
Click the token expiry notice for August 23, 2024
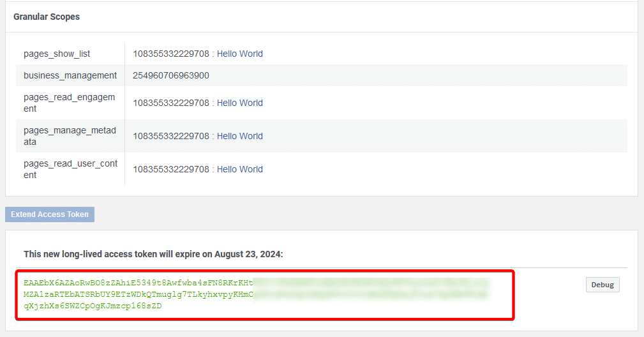click(x=153, y=254)
